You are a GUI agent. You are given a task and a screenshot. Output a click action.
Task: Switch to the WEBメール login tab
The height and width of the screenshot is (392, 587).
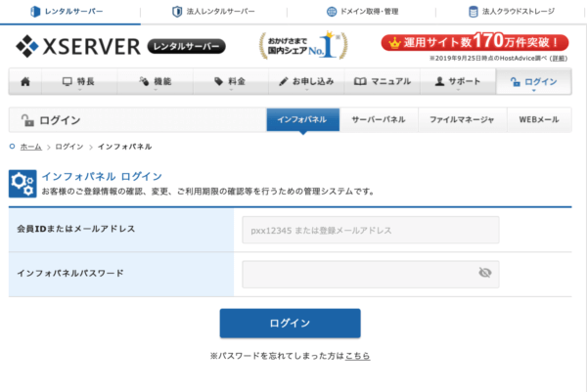(539, 119)
